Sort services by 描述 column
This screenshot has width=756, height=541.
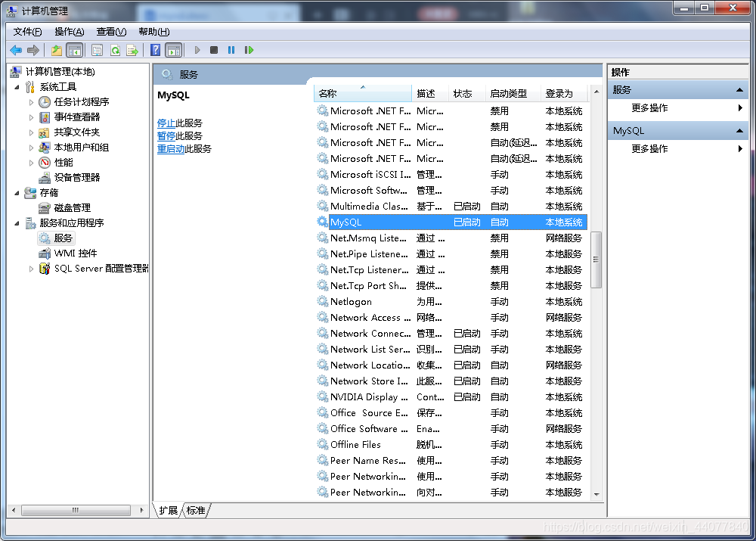(x=430, y=94)
